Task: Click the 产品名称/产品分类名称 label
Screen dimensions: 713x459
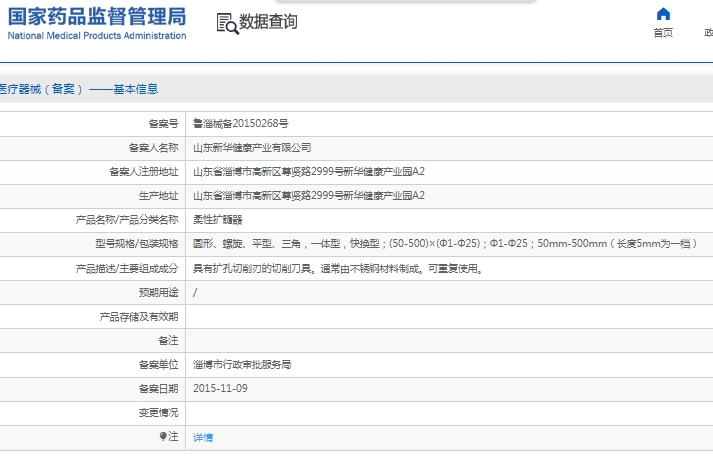Action: pos(127,220)
